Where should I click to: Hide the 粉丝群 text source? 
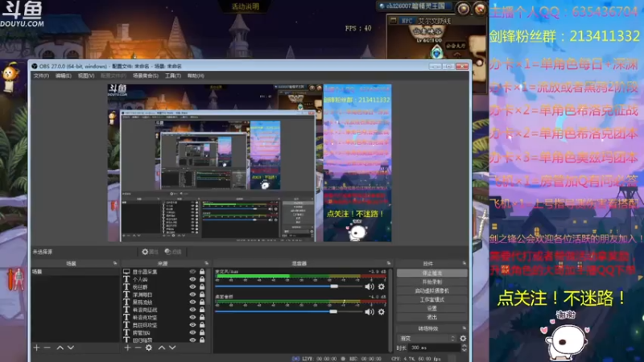click(192, 287)
